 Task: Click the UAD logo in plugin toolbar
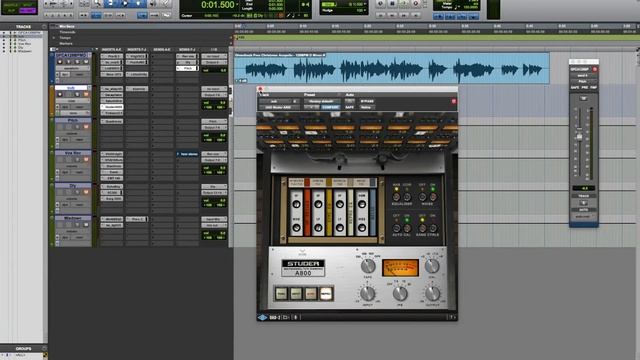(x=262, y=317)
